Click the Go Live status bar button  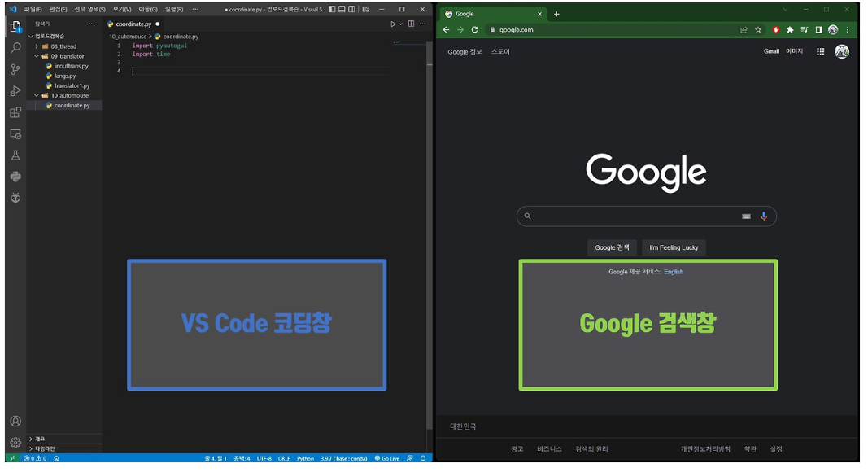[x=387, y=459]
